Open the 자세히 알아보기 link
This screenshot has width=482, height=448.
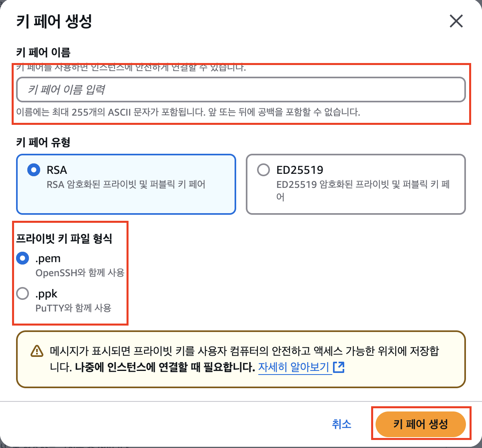(x=295, y=367)
